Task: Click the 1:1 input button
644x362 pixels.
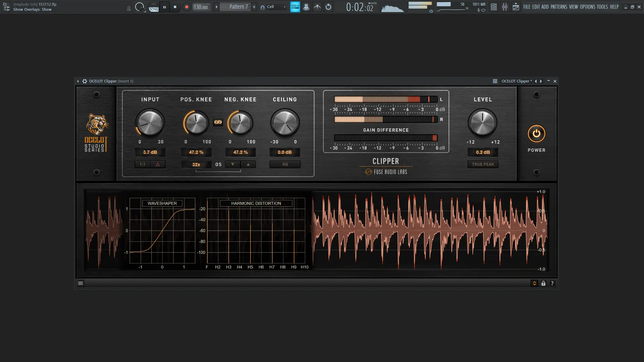Action: [143, 164]
